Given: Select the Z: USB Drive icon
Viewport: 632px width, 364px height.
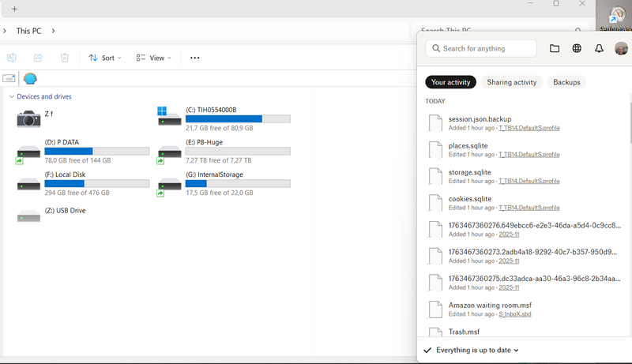Looking at the screenshot, I should pos(28,216).
